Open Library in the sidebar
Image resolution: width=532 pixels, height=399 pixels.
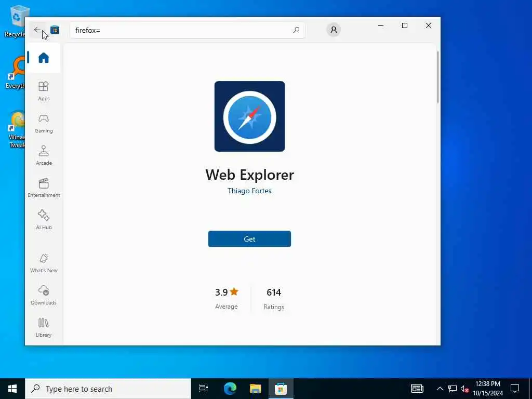coord(44,327)
